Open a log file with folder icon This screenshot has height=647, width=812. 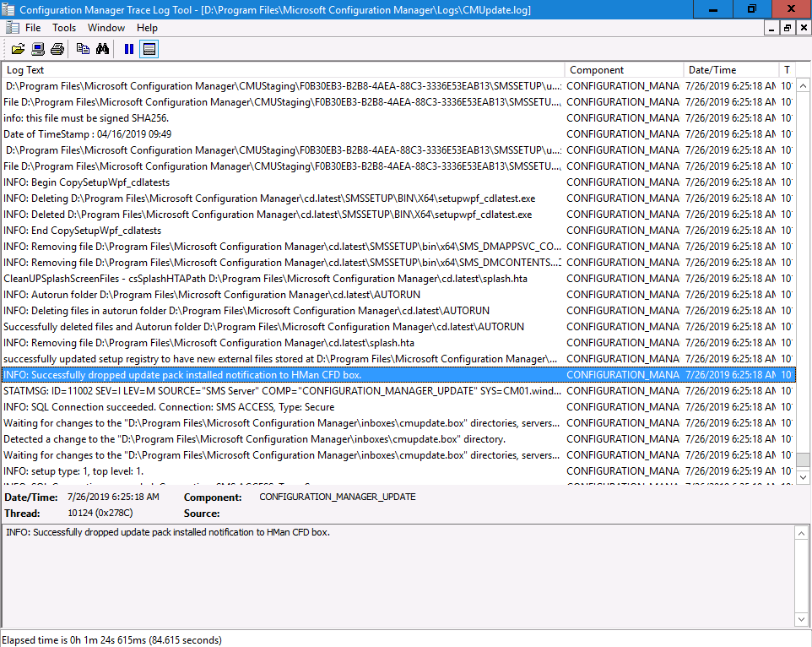[x=18, y=49]
